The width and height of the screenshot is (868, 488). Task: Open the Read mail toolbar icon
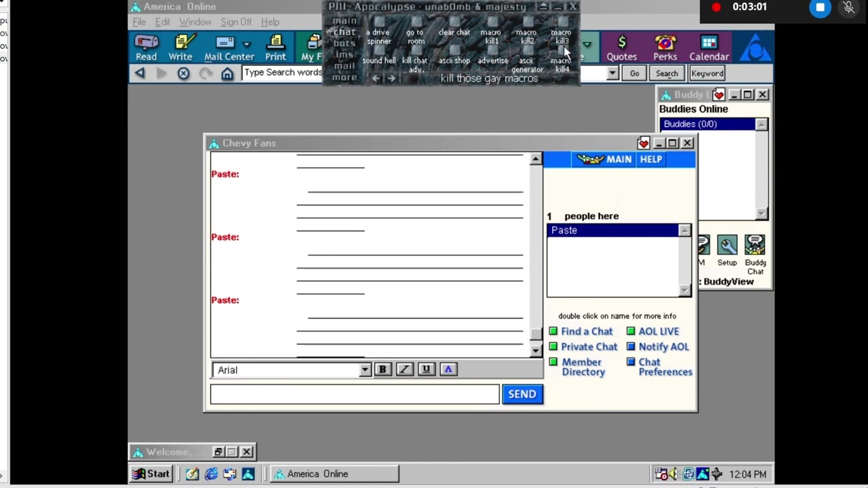point(146,47)
